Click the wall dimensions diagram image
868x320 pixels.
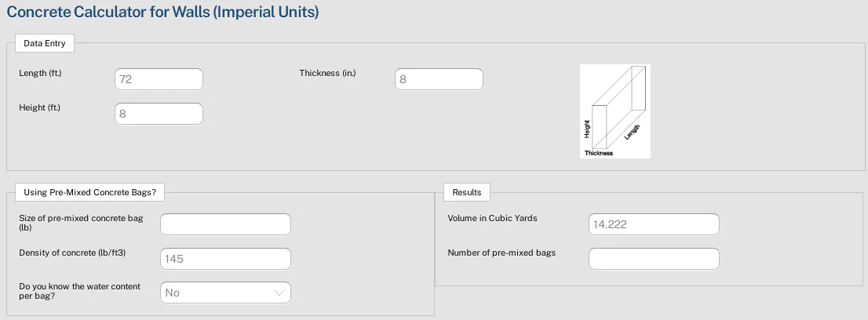point(615,111)
